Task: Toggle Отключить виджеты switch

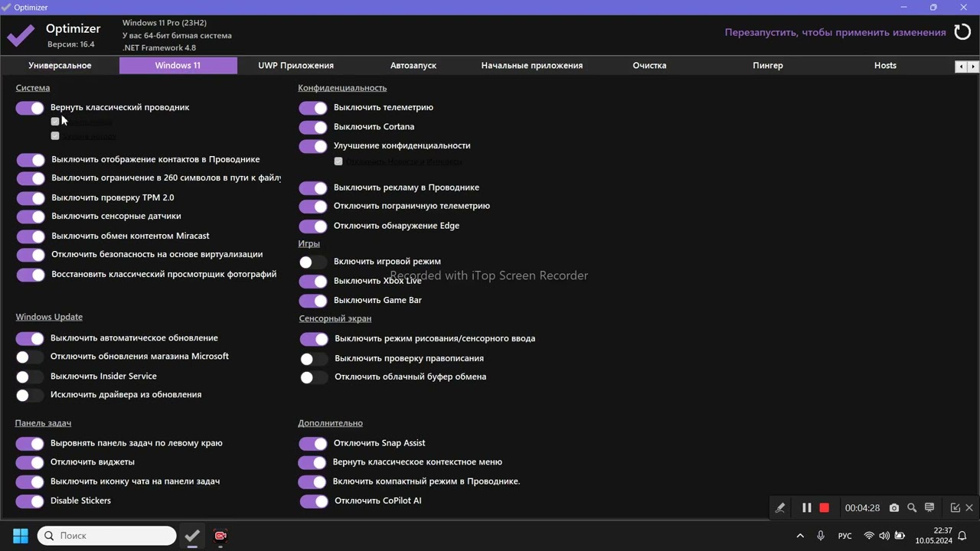Action: tap(30, 462)
